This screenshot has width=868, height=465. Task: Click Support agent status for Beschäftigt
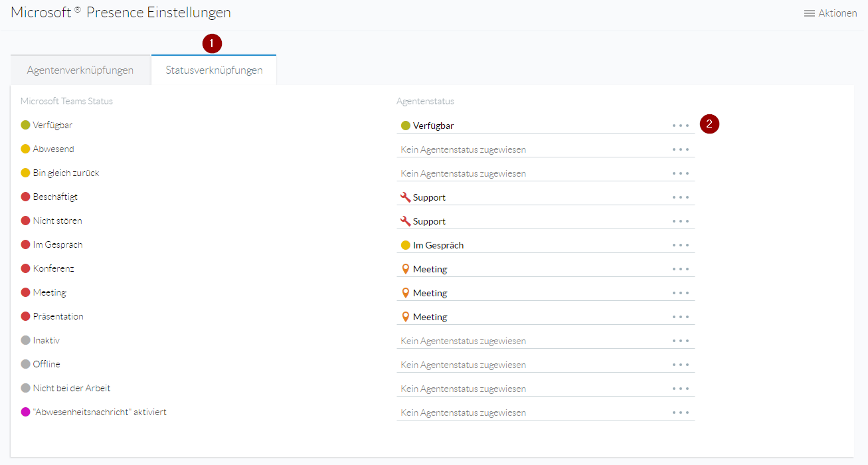(x=546, y=197)
